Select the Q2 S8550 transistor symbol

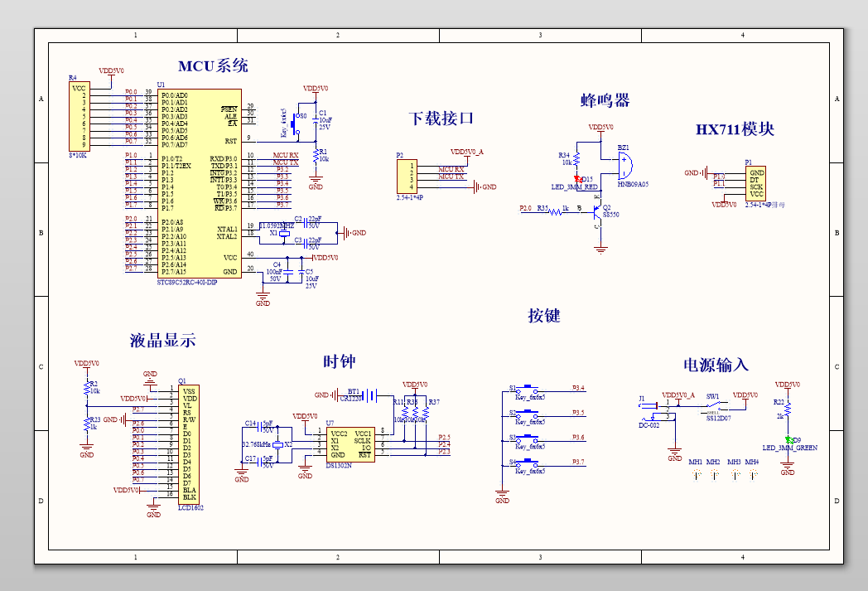(596, 211)
